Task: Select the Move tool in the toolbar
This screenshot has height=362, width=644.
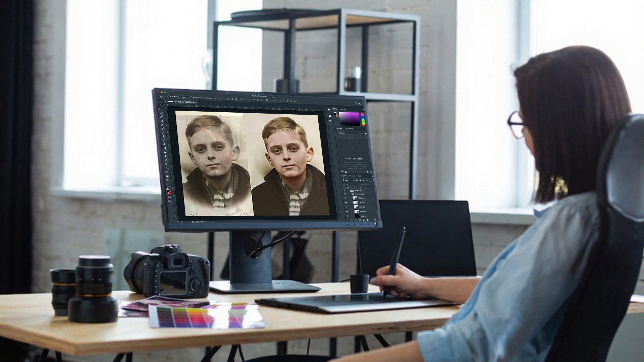Action: [160, 105]
